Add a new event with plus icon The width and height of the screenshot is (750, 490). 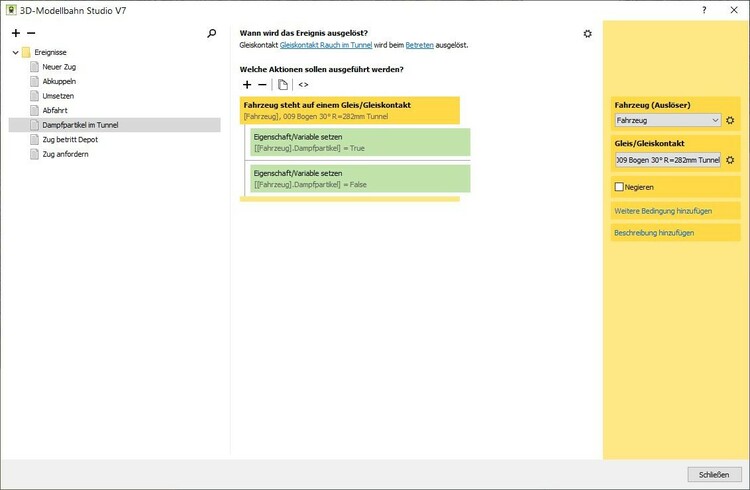click(x=16, y=33)
